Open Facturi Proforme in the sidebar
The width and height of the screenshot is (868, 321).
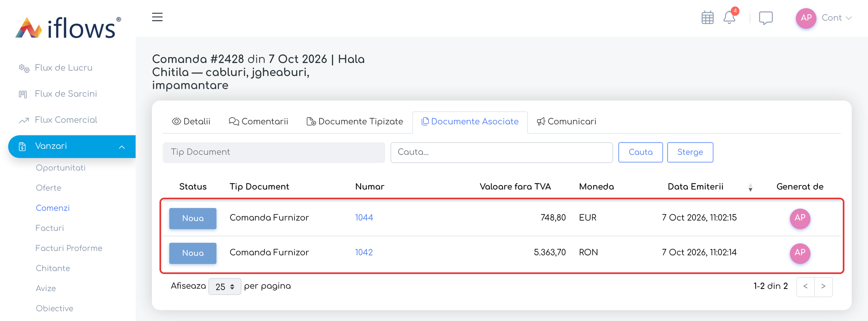[69, 248]
